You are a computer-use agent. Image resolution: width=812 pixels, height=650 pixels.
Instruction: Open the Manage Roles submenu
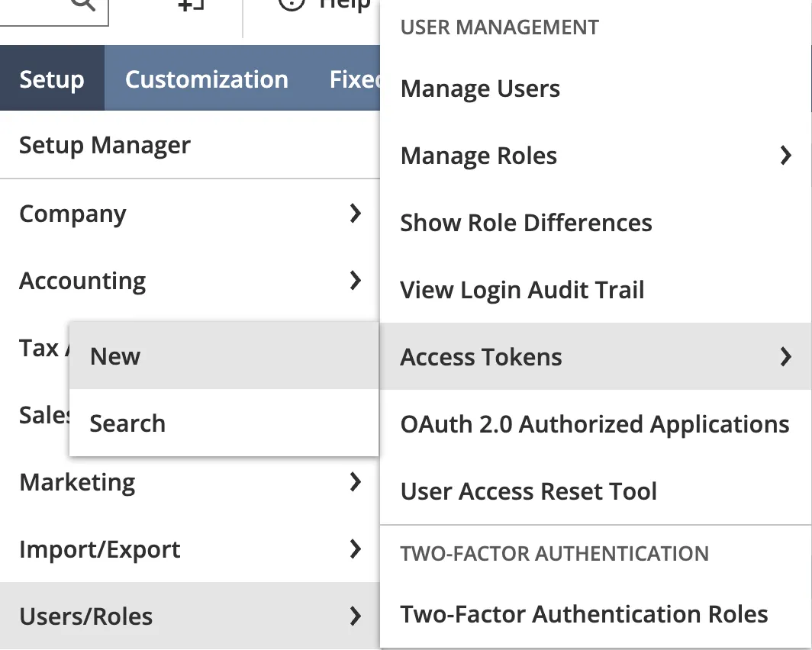(595, 156)
